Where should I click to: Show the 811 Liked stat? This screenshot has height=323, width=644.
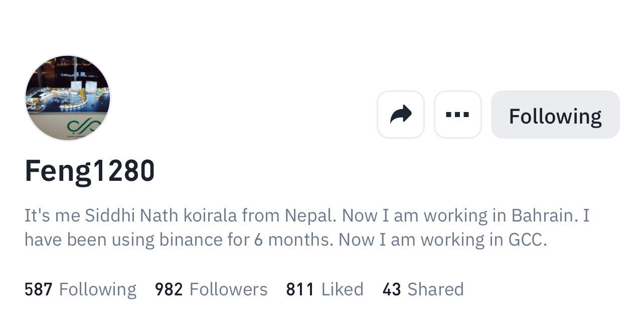[325, 289]
